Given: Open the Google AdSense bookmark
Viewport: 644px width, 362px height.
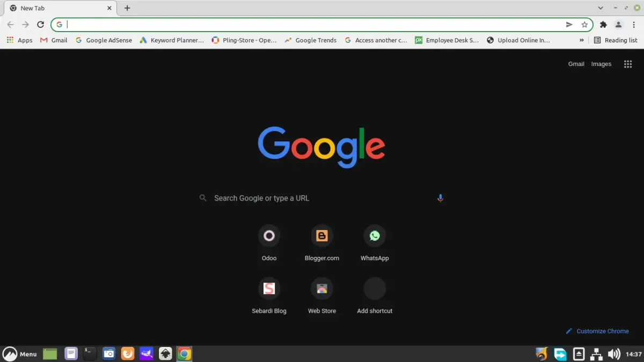Looking at the screenshot, I should (104, 40).
